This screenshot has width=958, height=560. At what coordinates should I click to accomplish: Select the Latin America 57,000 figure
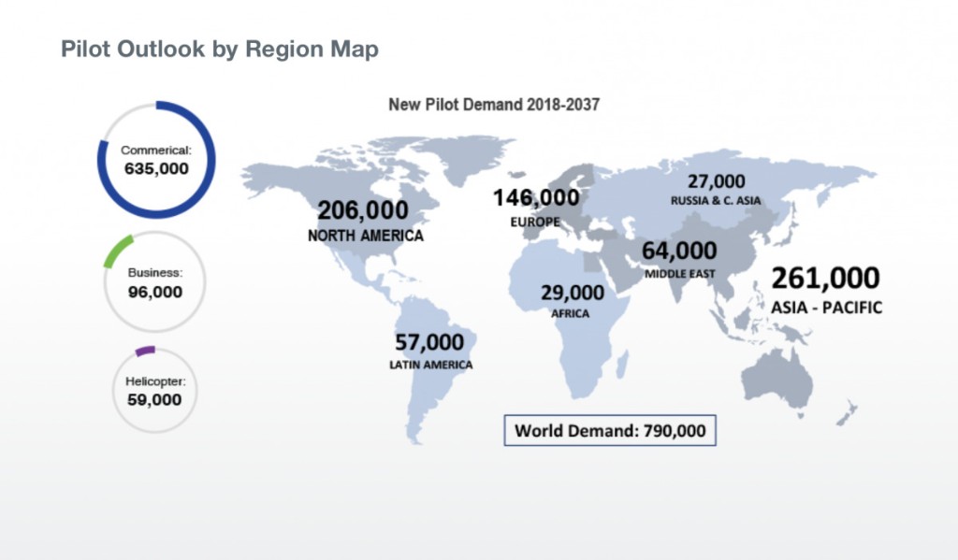pos(429,342)
